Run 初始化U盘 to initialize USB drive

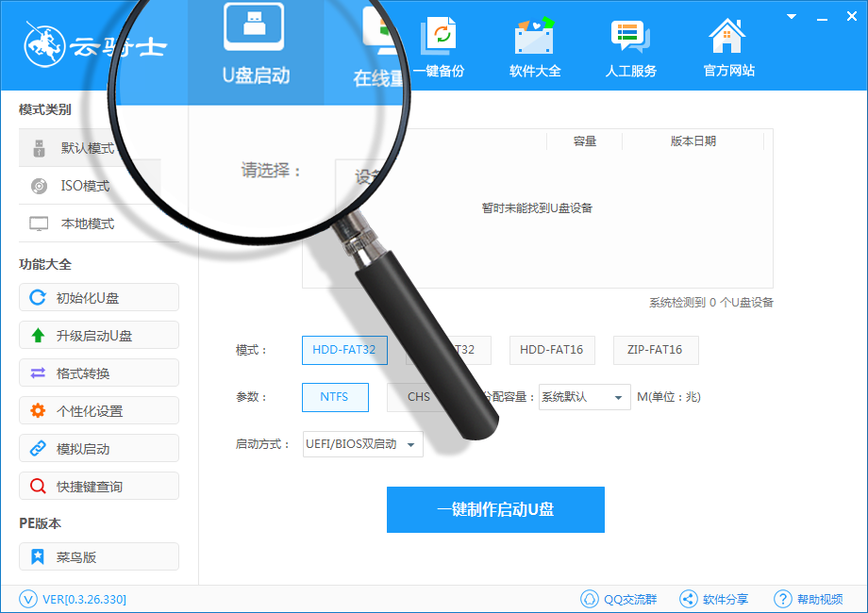click(98, 297)
